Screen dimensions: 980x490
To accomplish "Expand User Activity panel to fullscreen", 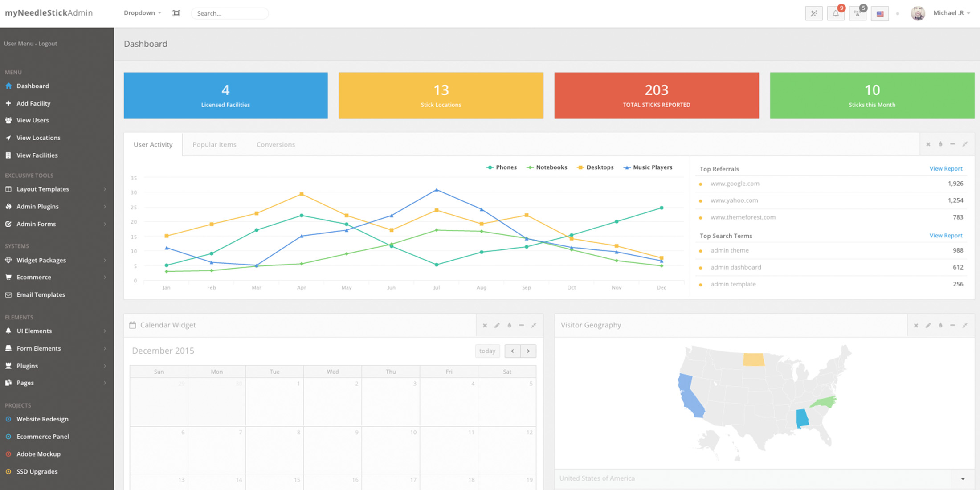I will pos(965,144).
